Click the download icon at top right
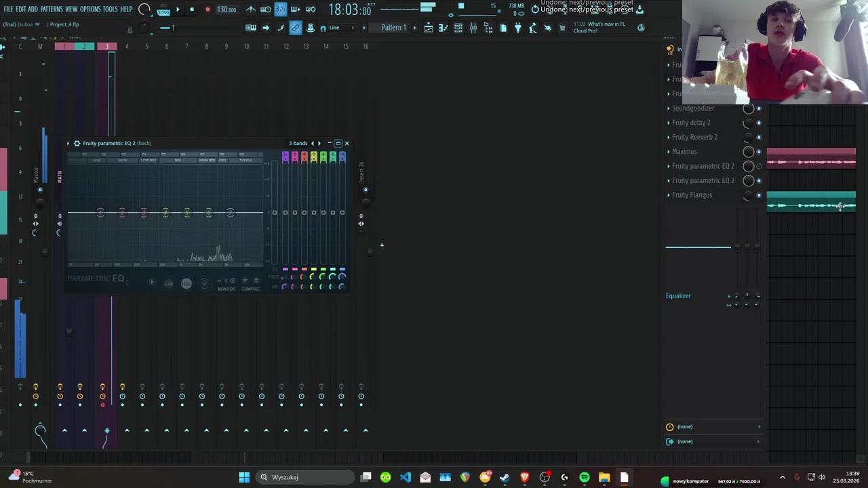This screenshot has width=868, height=488. [639, 9]
